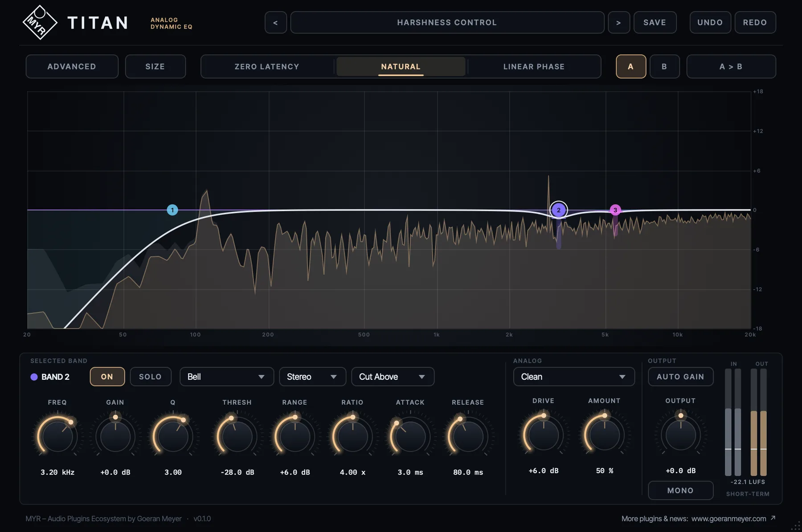Click the THRESH knob
802x532 pixels.
(237, 436)
